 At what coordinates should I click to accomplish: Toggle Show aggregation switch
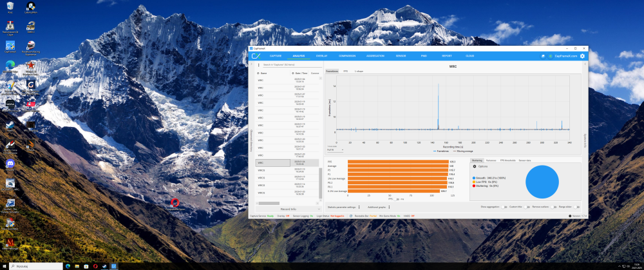pyautogui.click(x=504, y=207)
